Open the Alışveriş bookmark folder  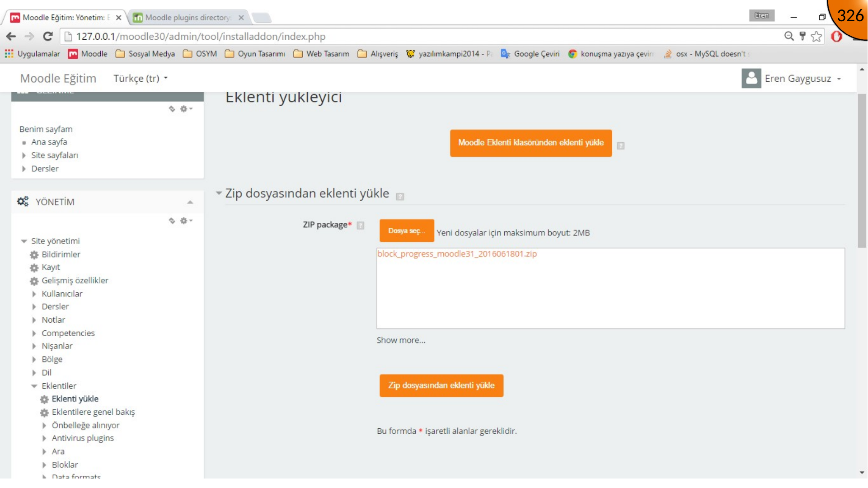pyautogui.click(x=378, y=54)
